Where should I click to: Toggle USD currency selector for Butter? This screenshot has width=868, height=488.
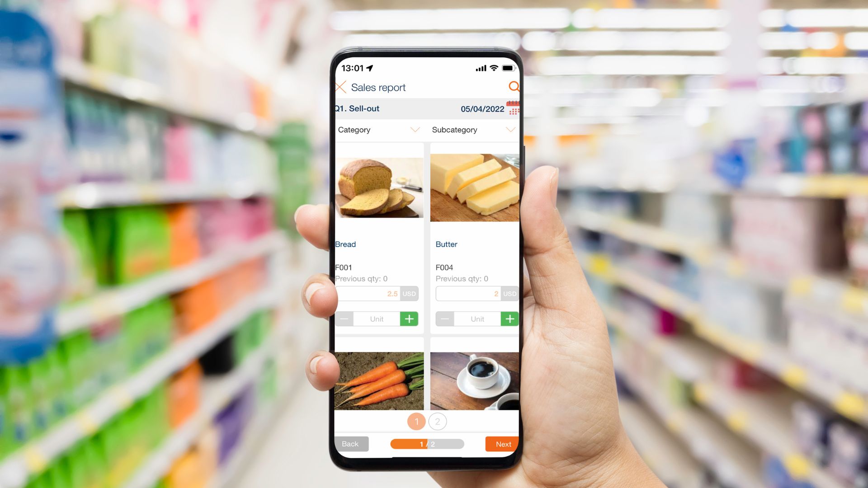pos(509,293)
